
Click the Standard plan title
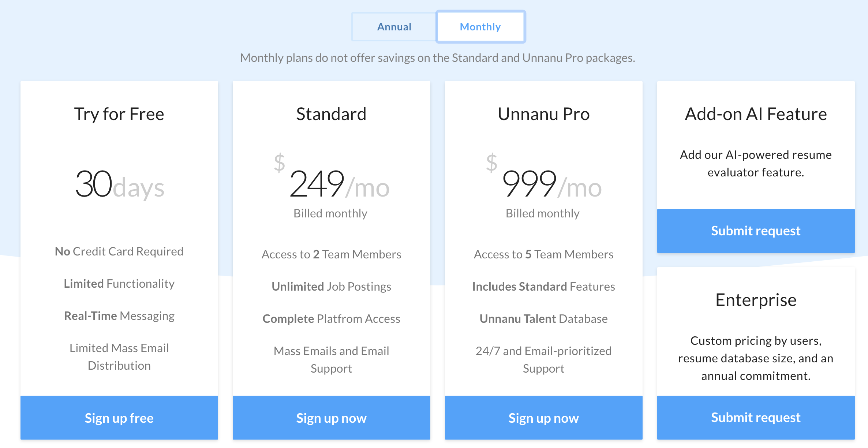(332, 114)
